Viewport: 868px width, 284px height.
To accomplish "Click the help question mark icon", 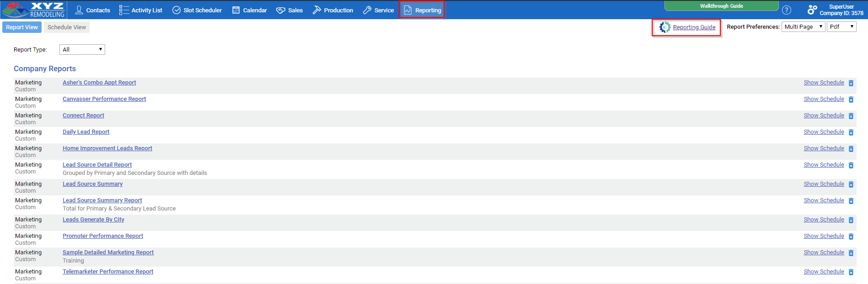I will tap(787, 10).
